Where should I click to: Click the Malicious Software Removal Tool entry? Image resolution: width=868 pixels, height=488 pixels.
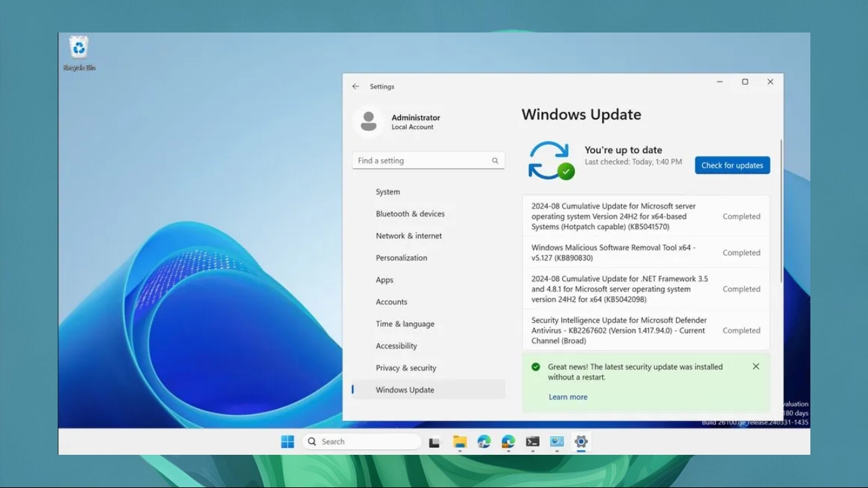tap(646, 253)
